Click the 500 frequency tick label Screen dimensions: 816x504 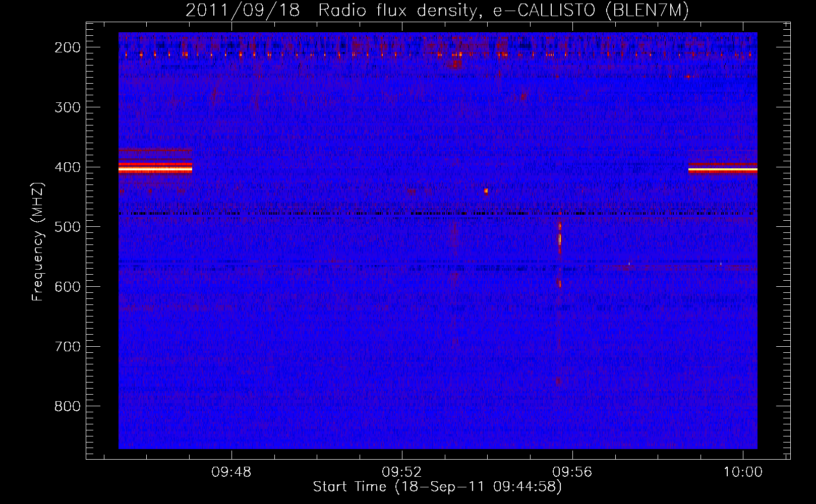click(68, 227)
